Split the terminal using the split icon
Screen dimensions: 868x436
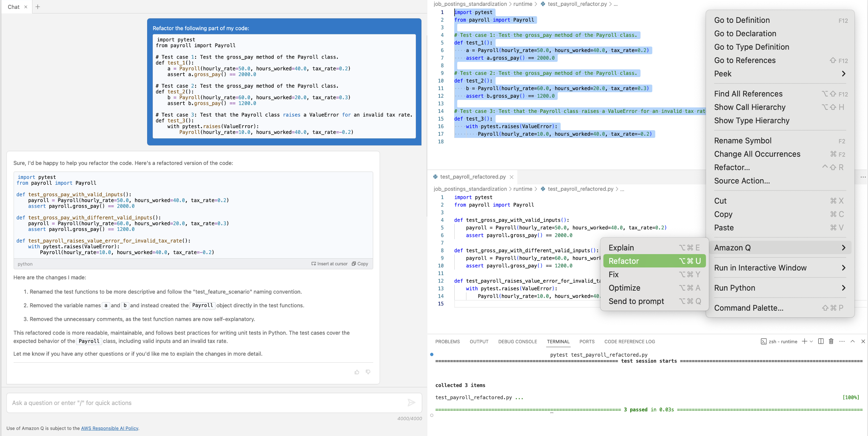(820, 341)
